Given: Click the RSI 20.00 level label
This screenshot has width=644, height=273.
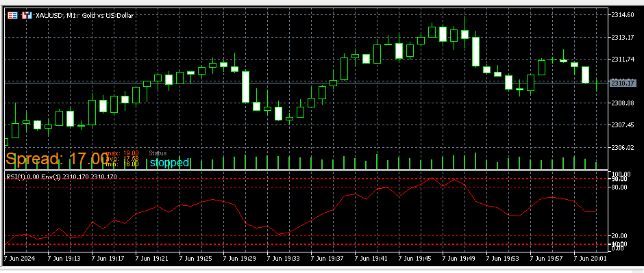Looking at the screenshot, I should [619, 235].
